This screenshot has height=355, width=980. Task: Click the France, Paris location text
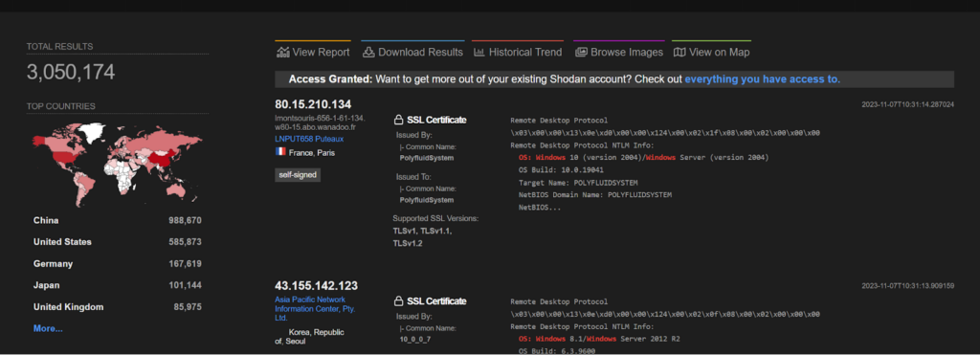click(311, 152)
